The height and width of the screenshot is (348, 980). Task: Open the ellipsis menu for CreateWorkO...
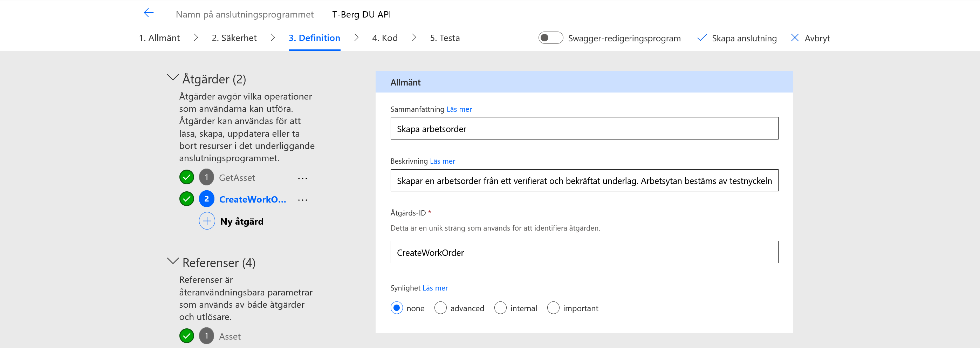click(302, 200)
